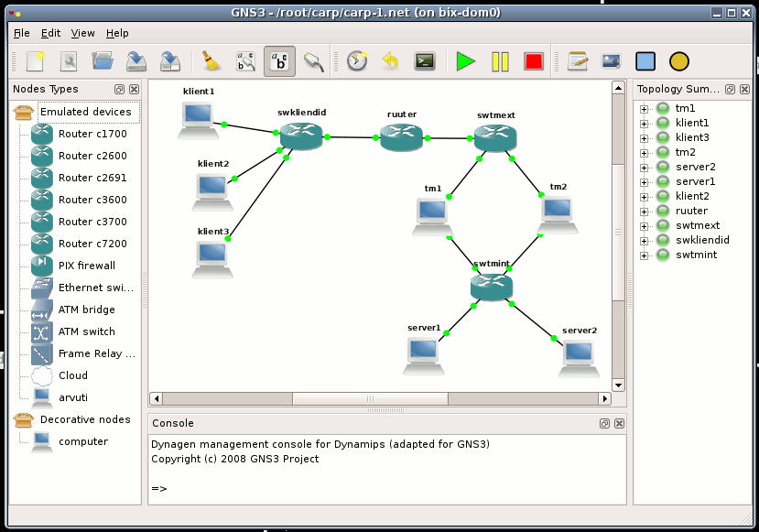Screen dimensions: 759x532
Task: Click the ruuter router on canvas
Action: click(401, 137)
